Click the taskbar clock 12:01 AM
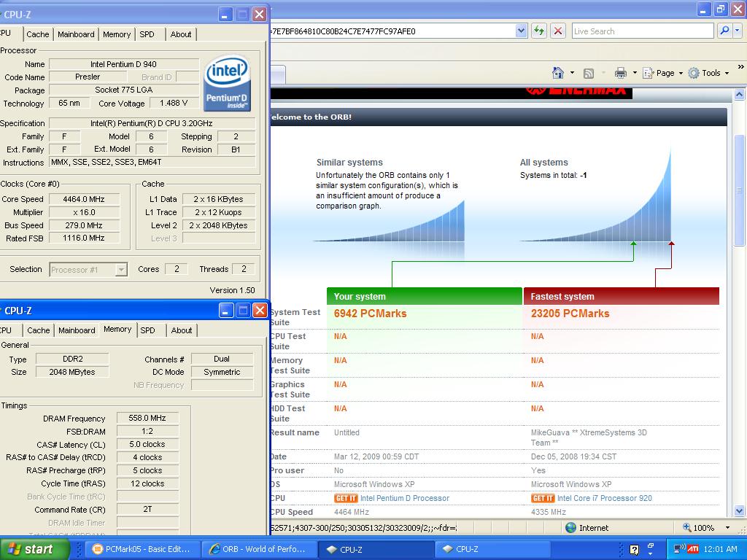This screenshot has width=747, height=560. [x=720, y=549]
